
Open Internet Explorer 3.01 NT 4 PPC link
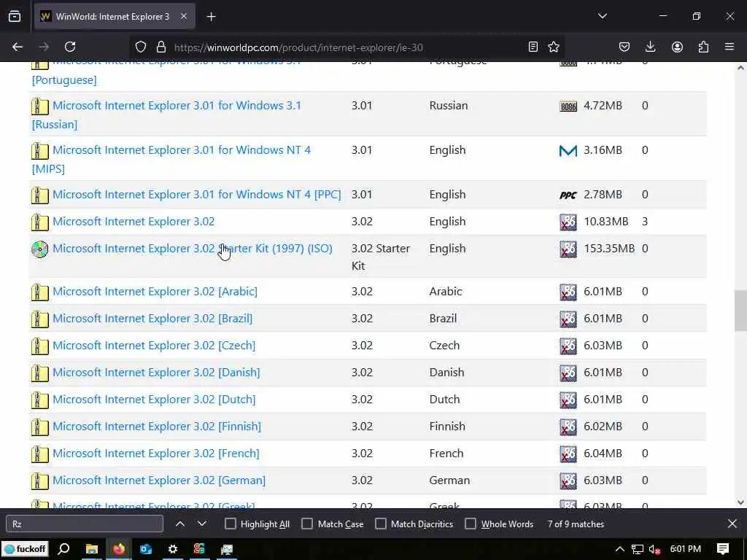point(197,194)
